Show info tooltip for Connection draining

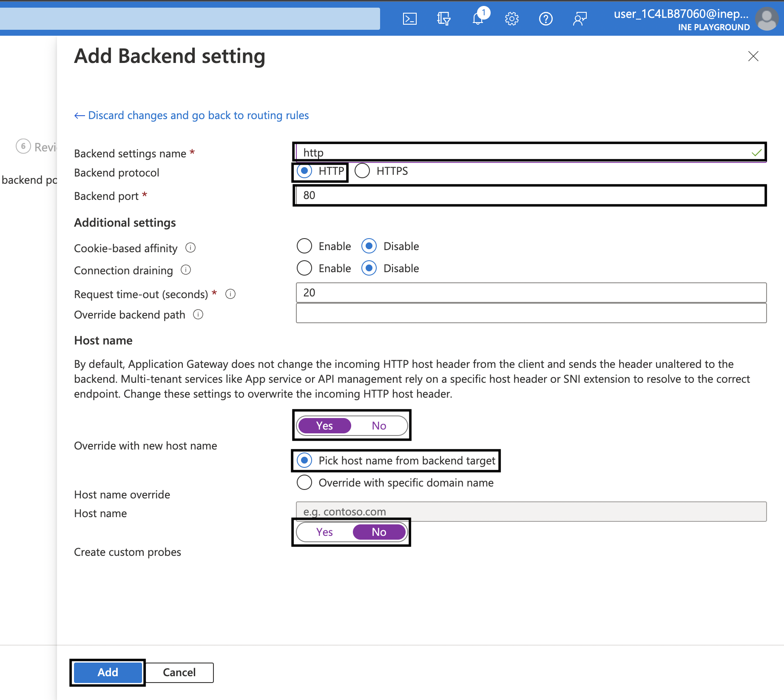(186, 270)
